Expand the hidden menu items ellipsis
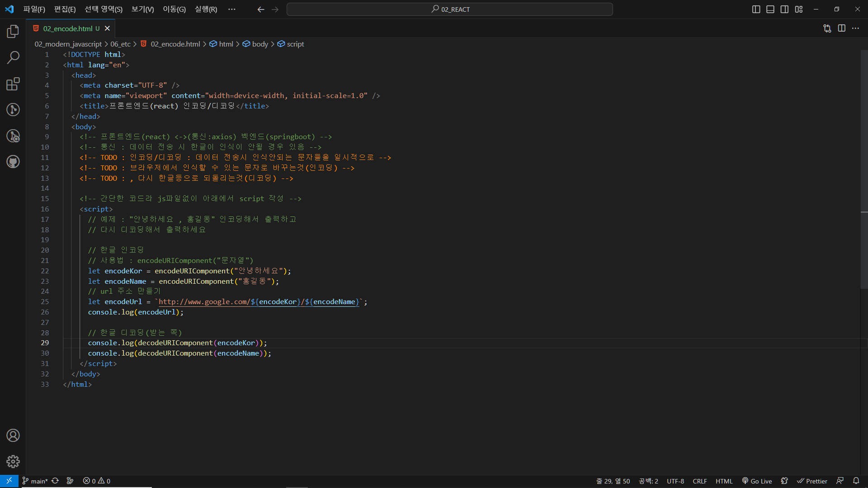 [232, 9]
